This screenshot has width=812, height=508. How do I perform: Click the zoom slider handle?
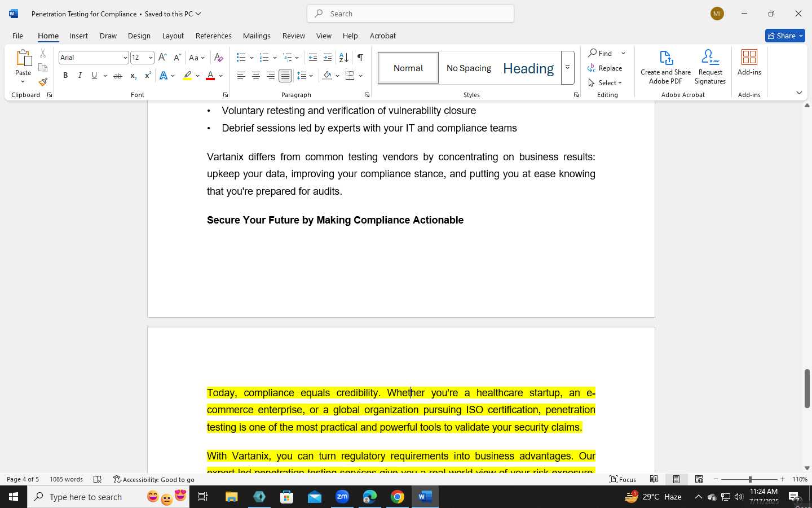click(750, 479)
